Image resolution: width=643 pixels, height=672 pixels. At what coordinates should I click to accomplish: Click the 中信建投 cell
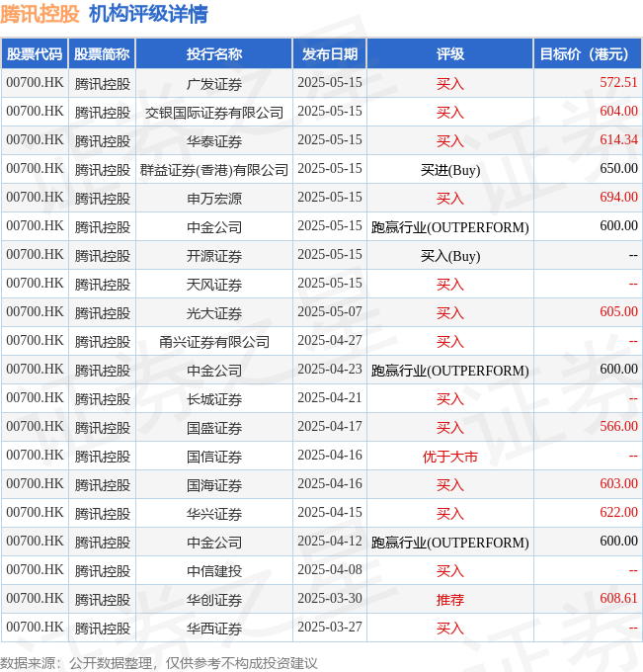tap(214, 571)
